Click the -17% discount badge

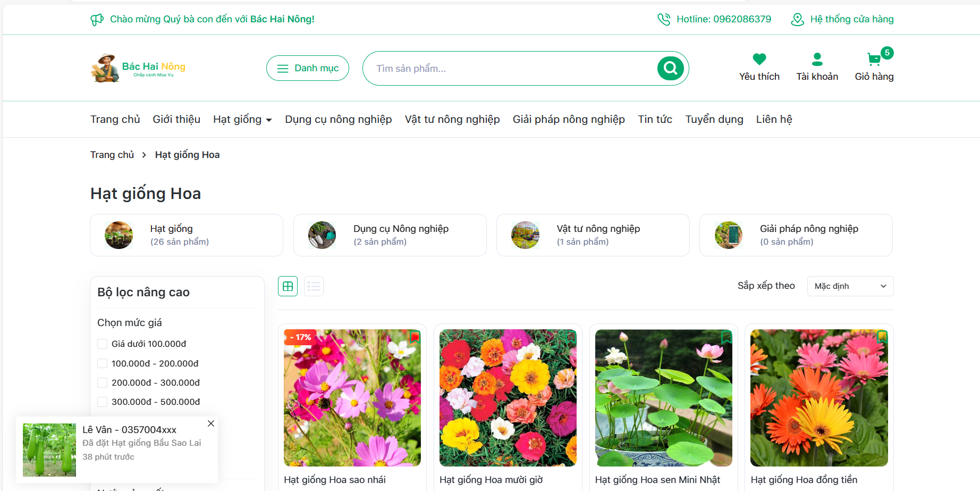(300, 337)
